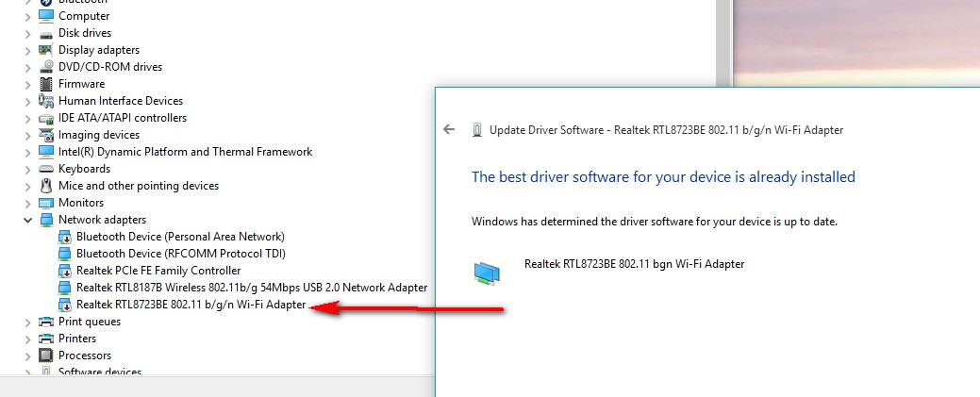Click the Realtek PCIe FE Controller icon

click(x=64, y=271)
